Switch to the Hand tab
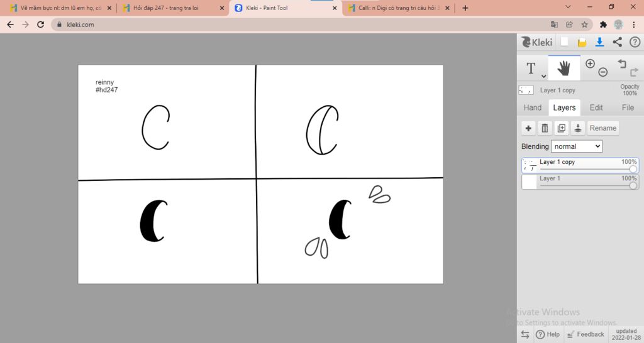 532,107
